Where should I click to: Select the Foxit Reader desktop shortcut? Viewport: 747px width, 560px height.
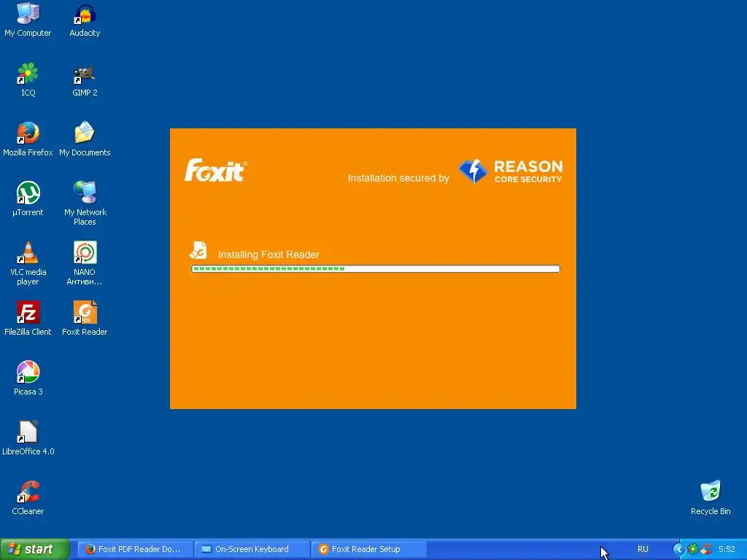(x=85, y=318)
